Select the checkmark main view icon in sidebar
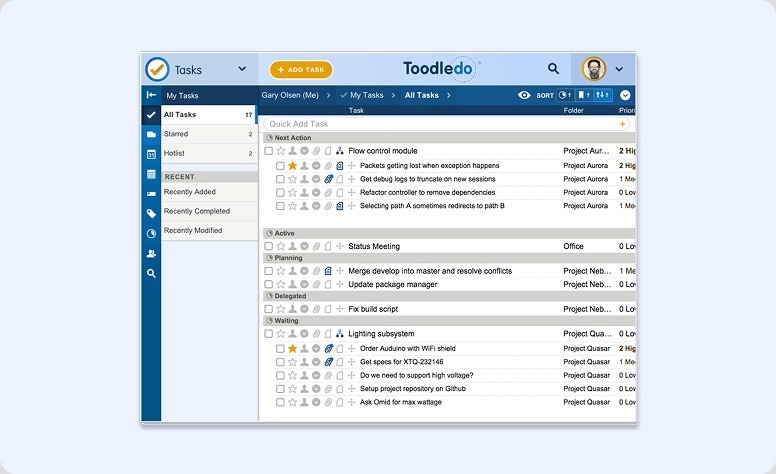The width and height of the screenshot is (776, 474). [x=151, y=115]
